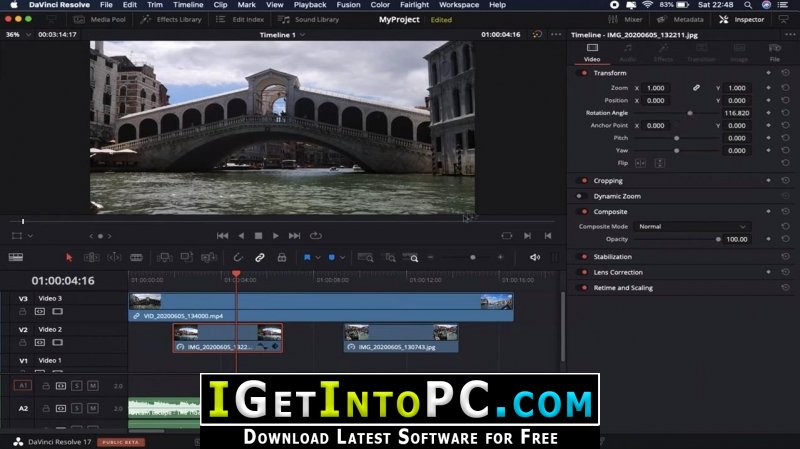Image resolution: width=800 pixels, height=449 pixels.
Task: Play the timeline in reverse
Action: 241,236
